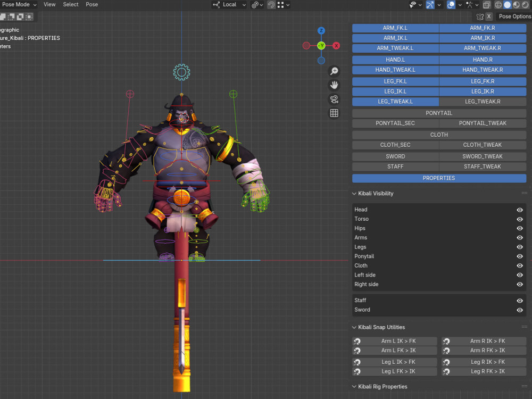Switch to material preview shading
This screenshot has width=532, height=399.
(x=516, y=5)
